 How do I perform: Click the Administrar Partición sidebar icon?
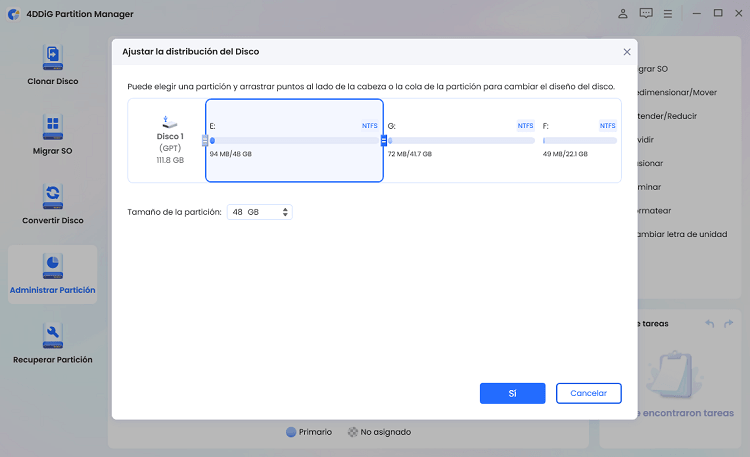click(x=52, y=266)
